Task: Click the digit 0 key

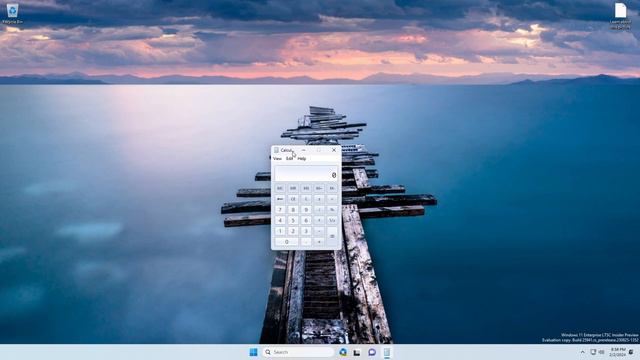Action: (x=286, y=242)
